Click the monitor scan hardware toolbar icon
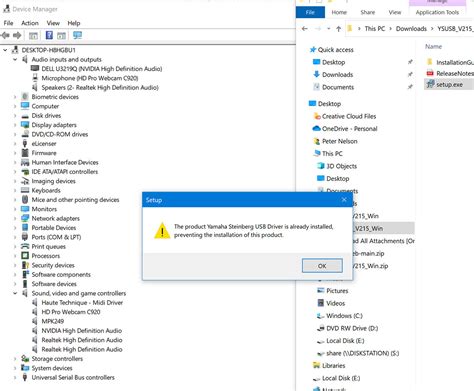 (x=77, y=35)
